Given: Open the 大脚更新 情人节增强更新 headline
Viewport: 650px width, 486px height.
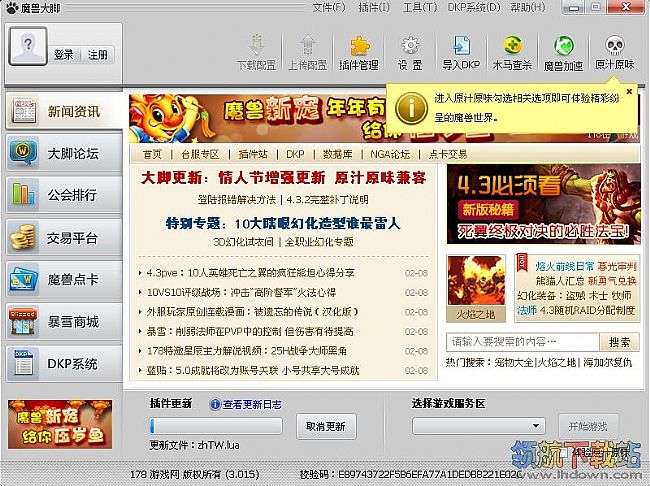Looking at the screenshot, I should tap(284, 178).
